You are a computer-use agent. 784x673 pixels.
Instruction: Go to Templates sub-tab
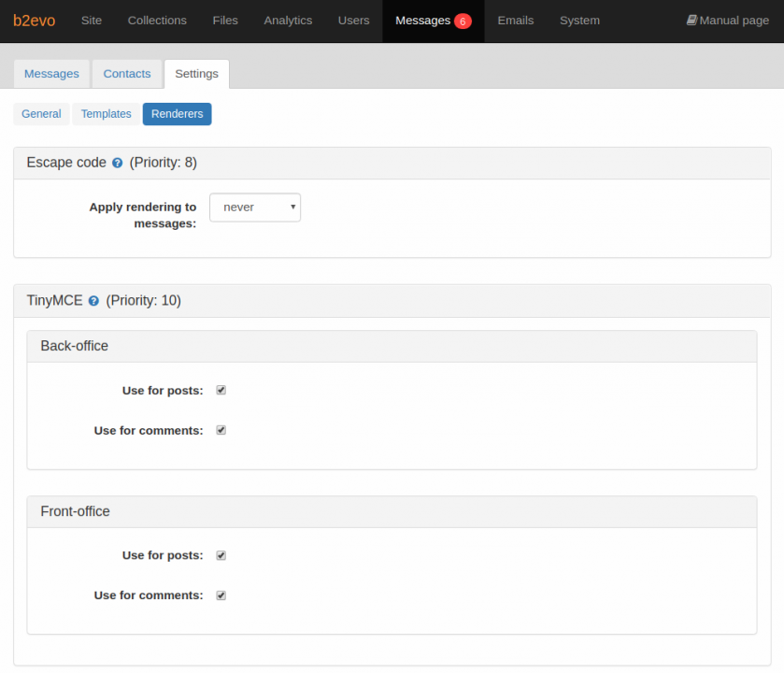pos(106,114)
